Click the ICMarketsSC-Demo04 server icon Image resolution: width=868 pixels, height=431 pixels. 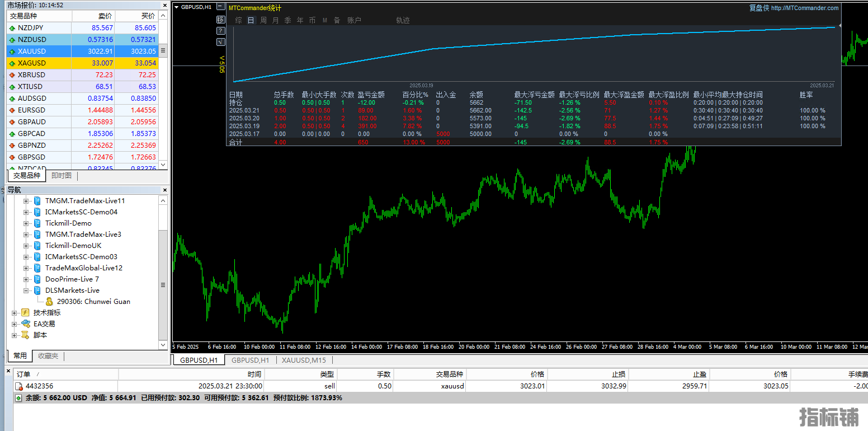37,212
